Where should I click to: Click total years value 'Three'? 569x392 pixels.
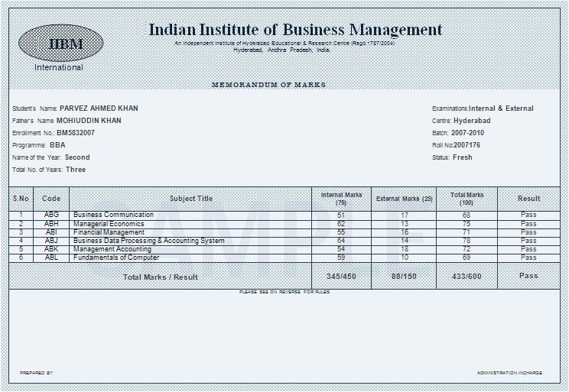click(x=76, y=170)
